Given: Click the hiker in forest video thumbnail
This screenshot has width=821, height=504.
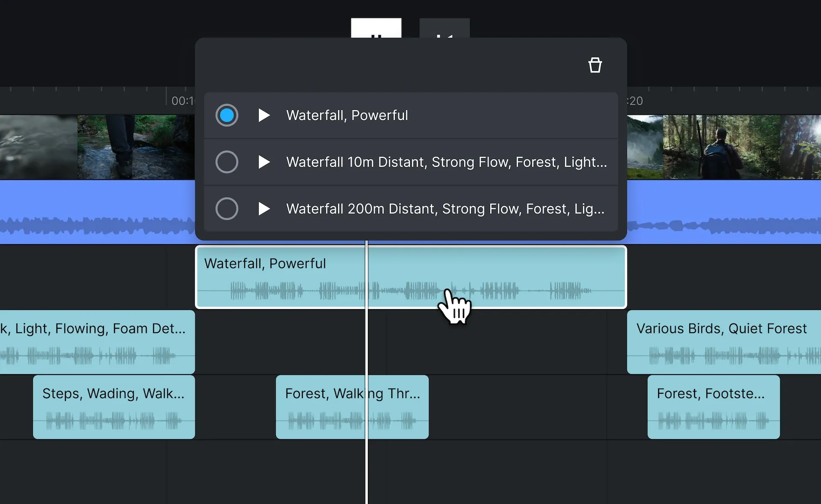Looking at the screenshot, I should [721, 147].
